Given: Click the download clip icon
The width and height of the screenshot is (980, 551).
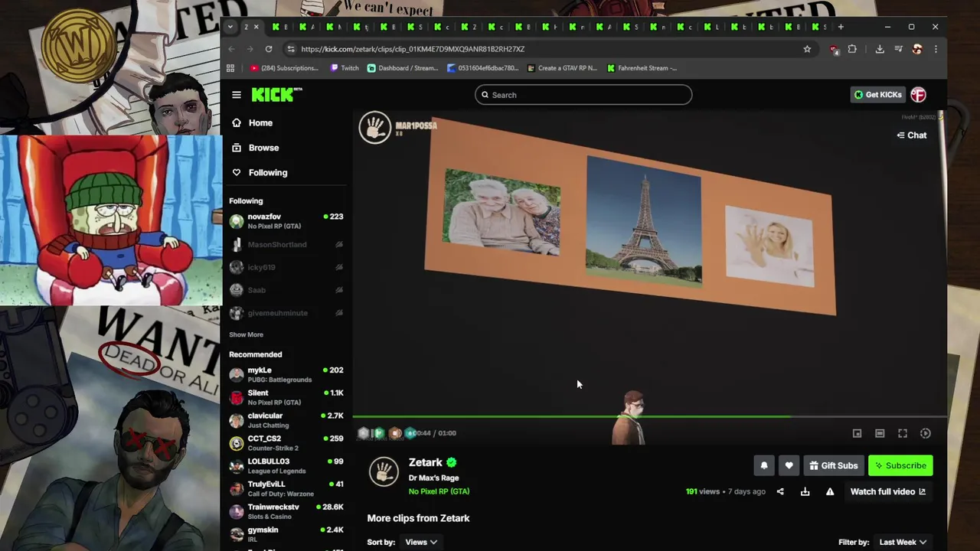Looking at the screenshot, I should point(805,491).
